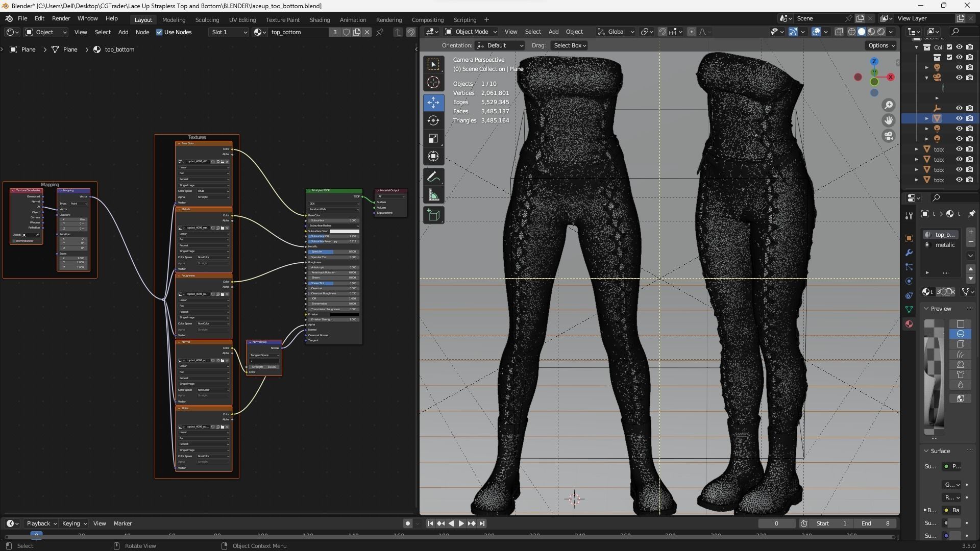This screenshot has height=551, width=980.
Task: Set material preview to Shader Ball
Action: [x=960, y=364]
